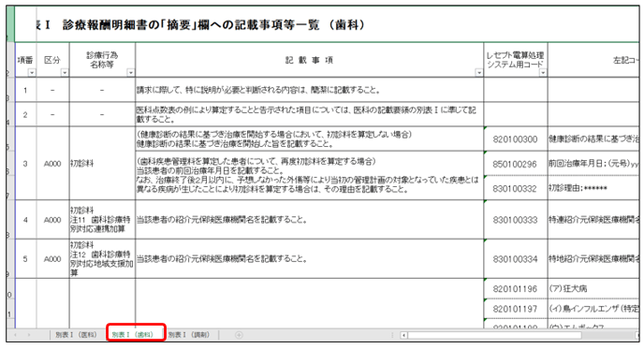This screenshot has height=349, width=644.
Task: Select code cell 830100334
Action: 516,259
